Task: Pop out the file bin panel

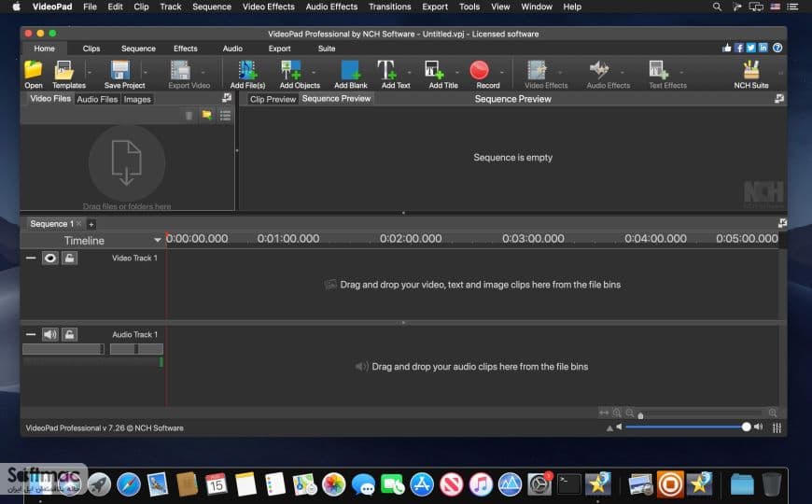Action: point(226,97)
